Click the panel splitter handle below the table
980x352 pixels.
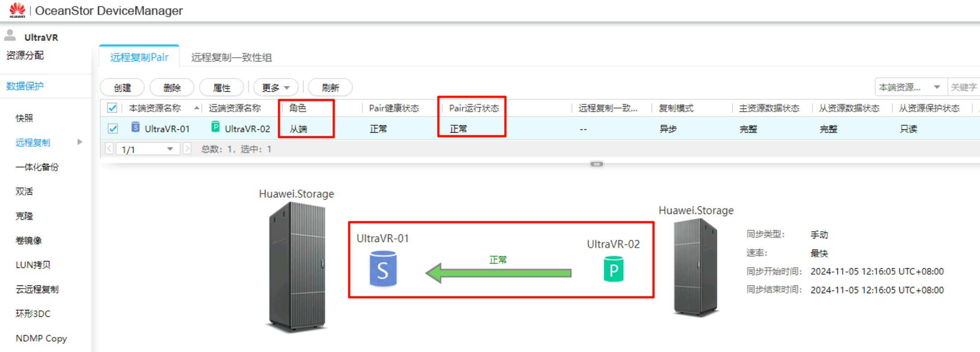click(x=596, y=164)
